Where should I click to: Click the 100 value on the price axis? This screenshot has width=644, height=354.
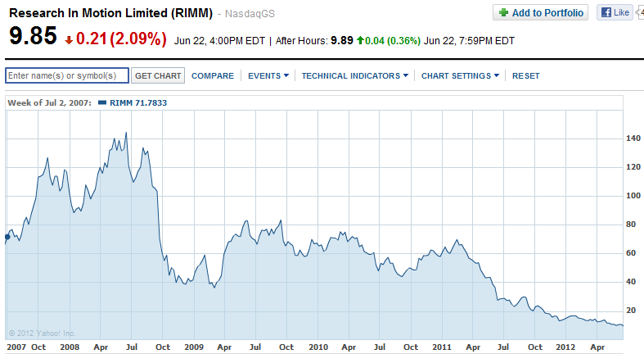tap(633, 196)
